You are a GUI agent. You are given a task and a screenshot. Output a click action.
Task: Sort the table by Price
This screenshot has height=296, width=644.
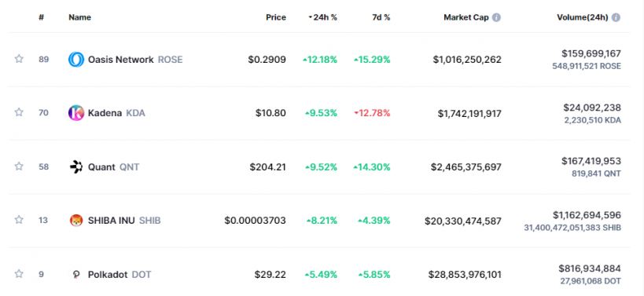tap(276, 17)
